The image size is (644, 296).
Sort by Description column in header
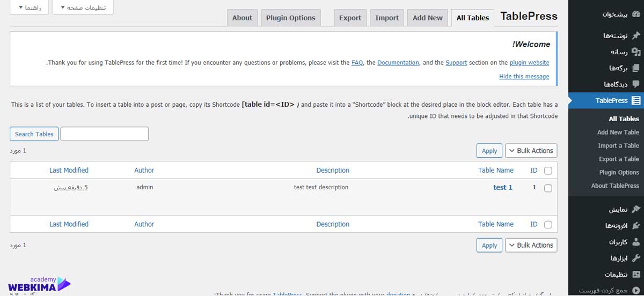click(333, 171)
